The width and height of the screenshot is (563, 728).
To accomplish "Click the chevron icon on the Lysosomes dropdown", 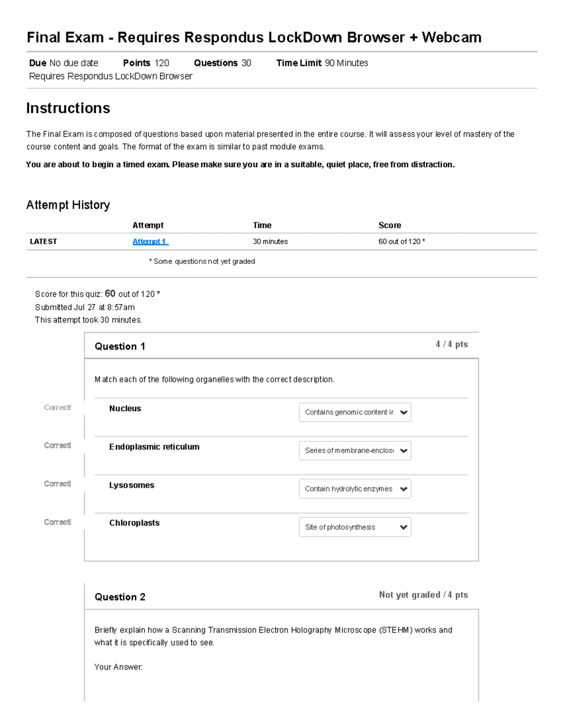I will (403, 488).
